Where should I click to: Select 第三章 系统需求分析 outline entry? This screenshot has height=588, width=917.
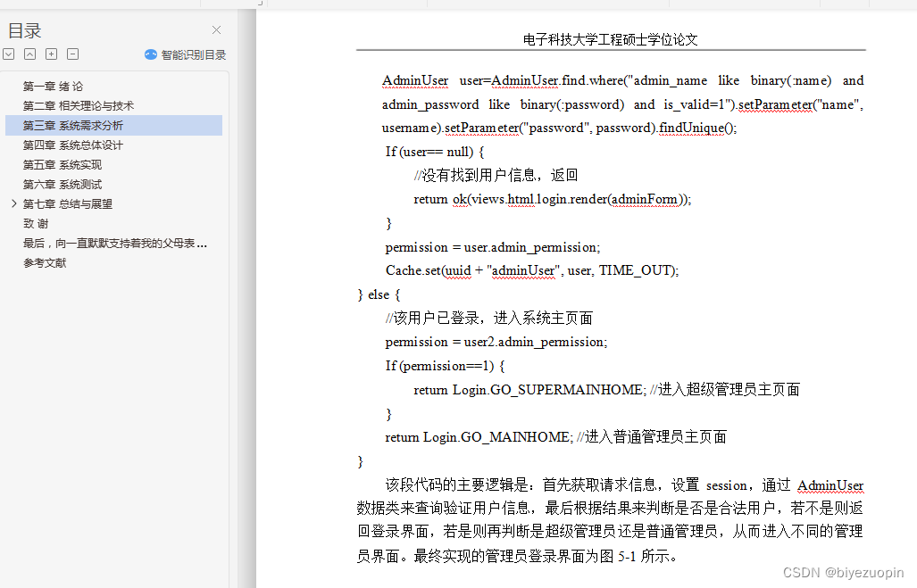point(114,126)
